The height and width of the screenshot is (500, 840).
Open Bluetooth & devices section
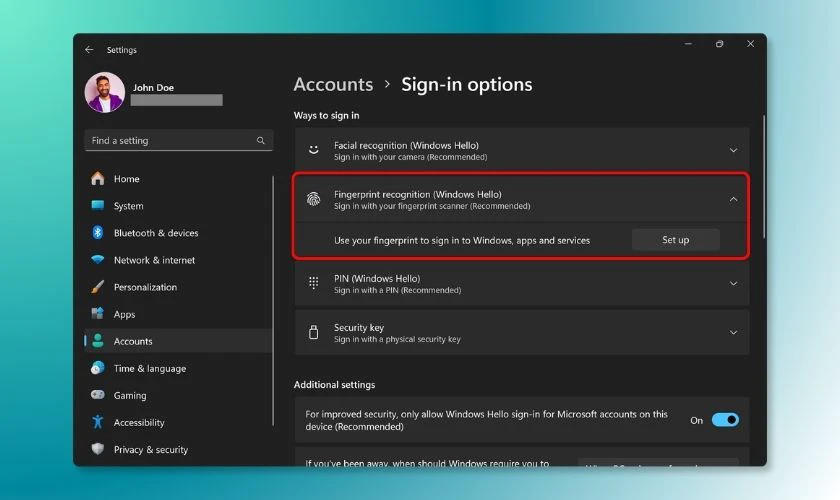click(178, 233)
